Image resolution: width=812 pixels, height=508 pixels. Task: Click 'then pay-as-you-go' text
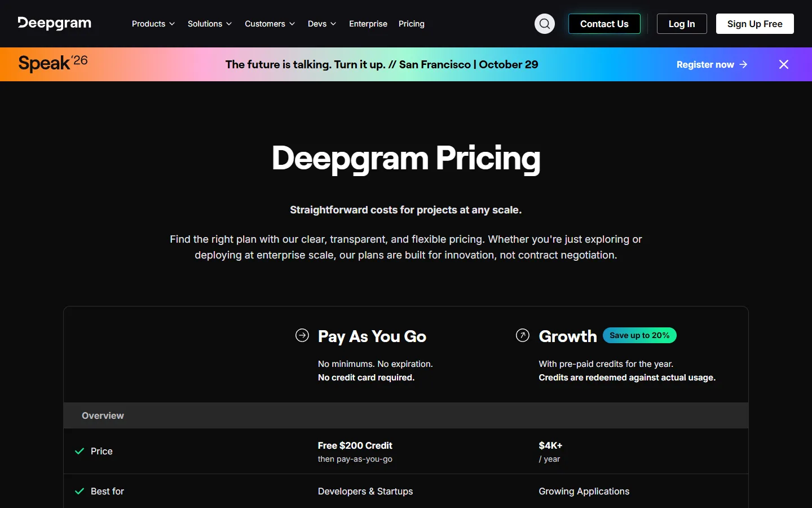pyautogui.click(x=355, y=459)
